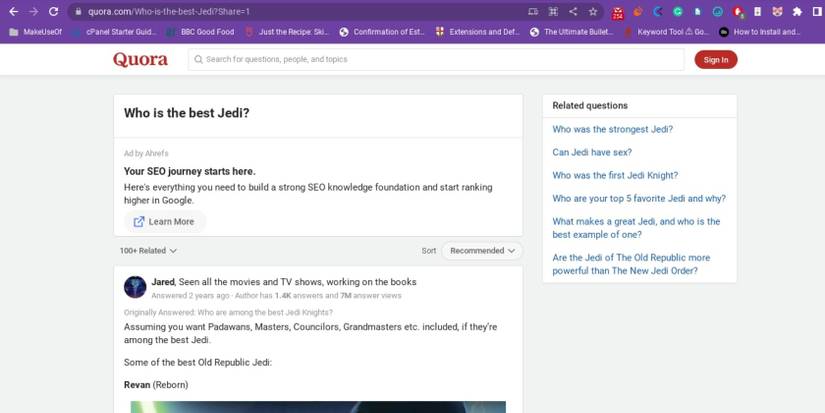Bookmark this page with star icon

[593, 11]
